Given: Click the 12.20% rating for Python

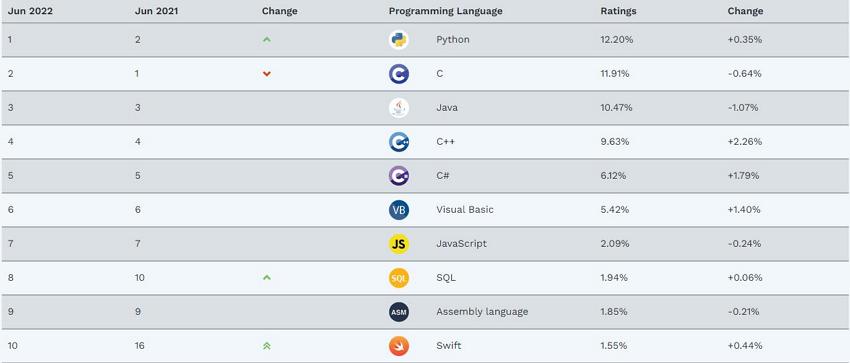Looking at the screenshot, I should (617, 40).
